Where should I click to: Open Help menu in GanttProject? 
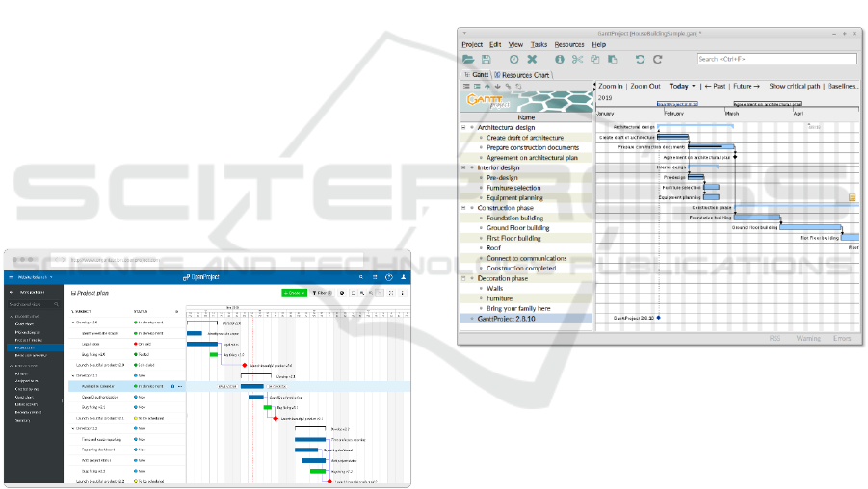(x=599, y=45)
